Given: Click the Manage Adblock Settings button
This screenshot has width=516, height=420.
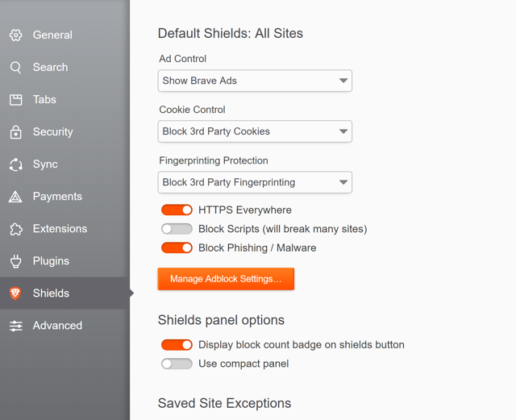Looking at the screenshot, I should tap(226, 279).
